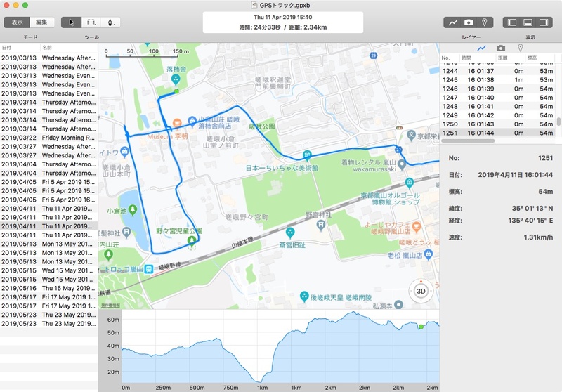Image resolution: width=562 pixels, height=392 pixels.
Task: Click the 3D map view button
Action: 421,291
